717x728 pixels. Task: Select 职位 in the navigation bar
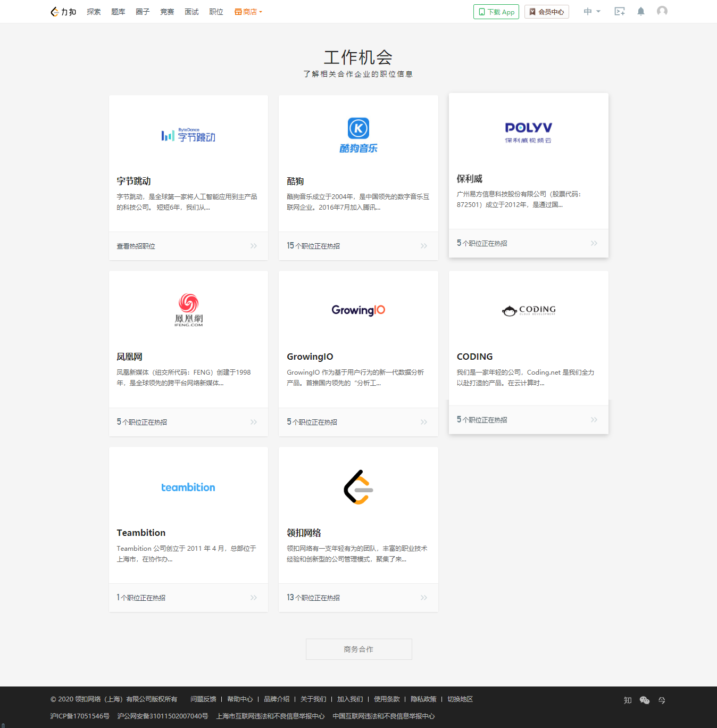(216, 12)
